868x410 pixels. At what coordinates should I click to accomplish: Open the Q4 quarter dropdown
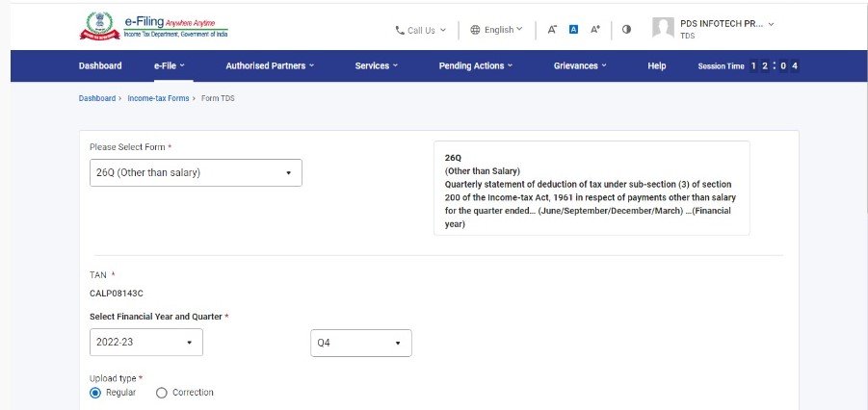[x=360, y=343]
